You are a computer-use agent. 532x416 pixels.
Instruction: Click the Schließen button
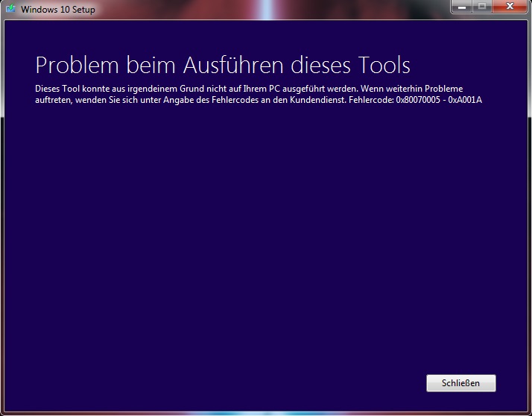pos(460,383)
